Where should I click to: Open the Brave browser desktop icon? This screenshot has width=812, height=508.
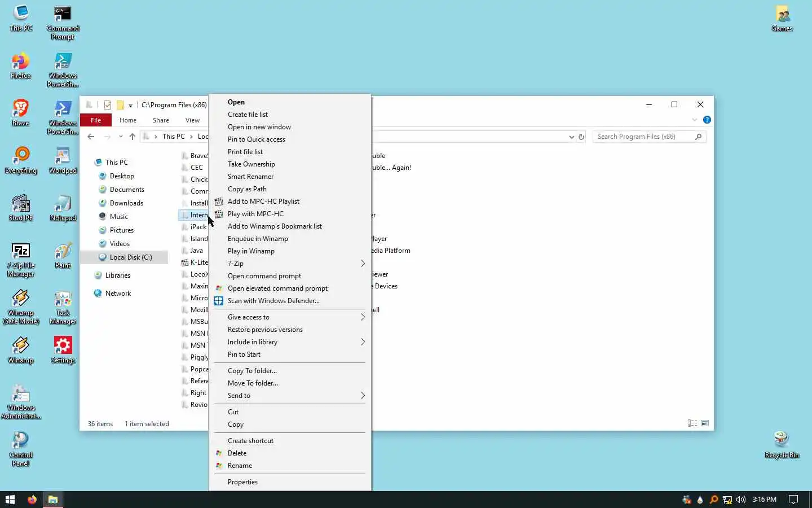[21, 113]
